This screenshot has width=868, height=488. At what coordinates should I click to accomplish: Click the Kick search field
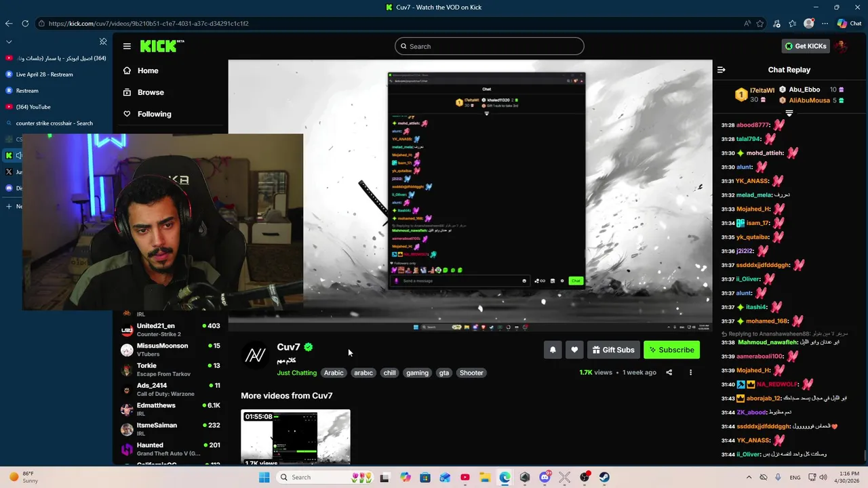(x=489, y=46)
